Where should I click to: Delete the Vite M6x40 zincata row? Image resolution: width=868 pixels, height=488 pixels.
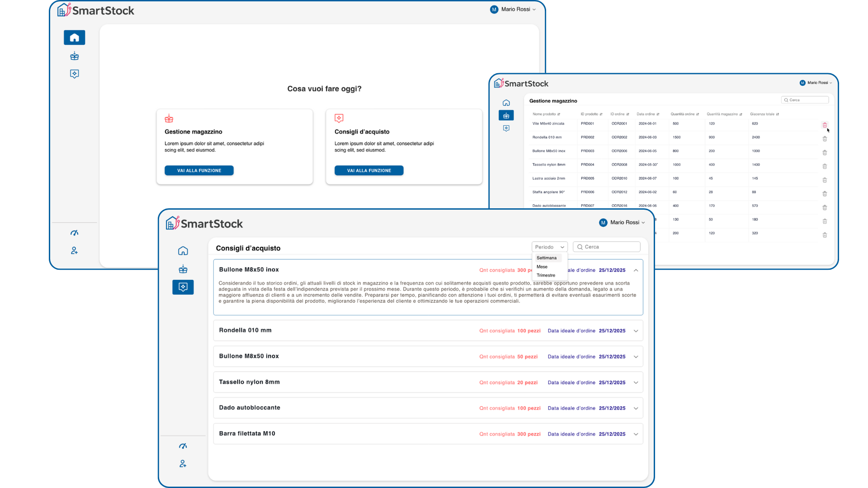coord(825,125)
